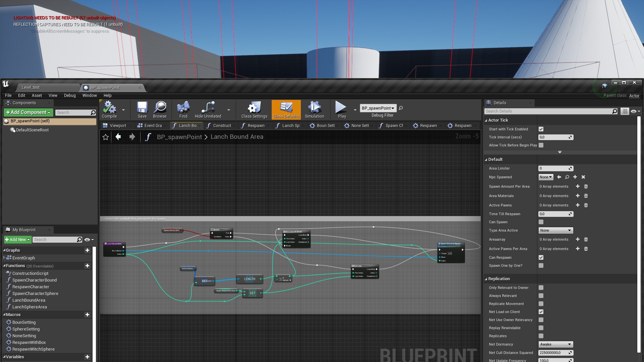Viewport: 644px width, 362px height.
Task: Open the Window menu
Action: [89, 96]
